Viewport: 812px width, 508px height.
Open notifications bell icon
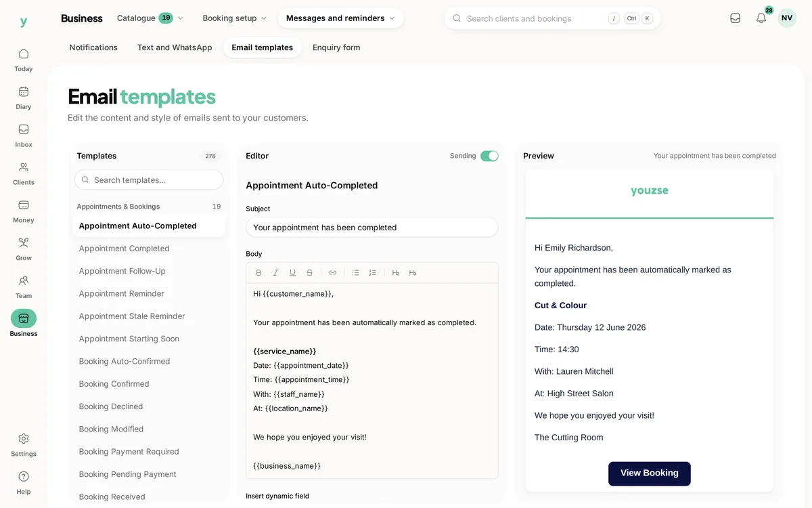(x=761, y=18)
